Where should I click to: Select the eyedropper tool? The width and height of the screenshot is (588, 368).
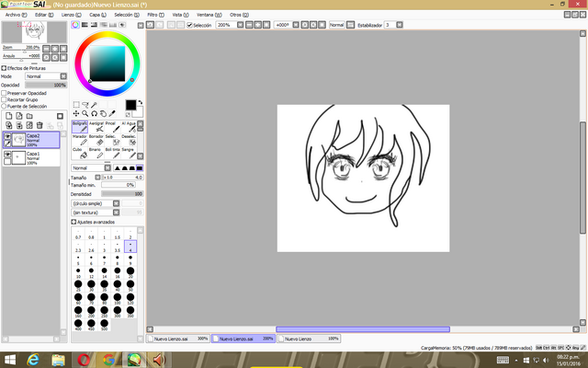click(x=112, y=113)
